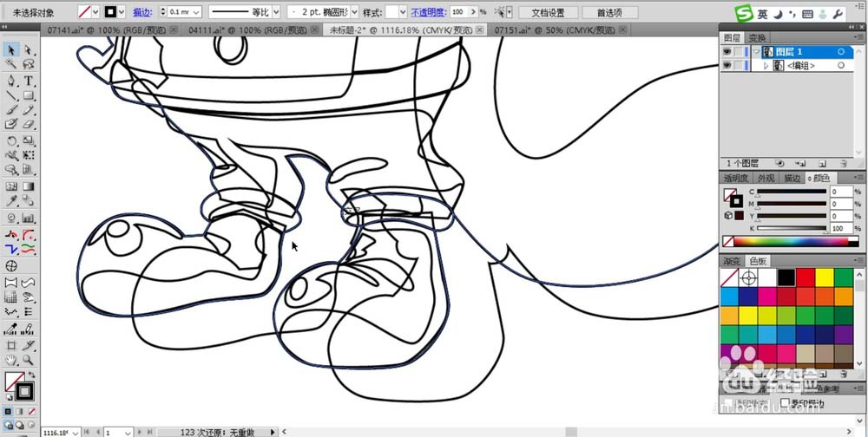Image resolution: width=868 pixels, height=437 pixels.
Task: Set Color fill mode button in toolbox
Action: click(x=9, y=412)
